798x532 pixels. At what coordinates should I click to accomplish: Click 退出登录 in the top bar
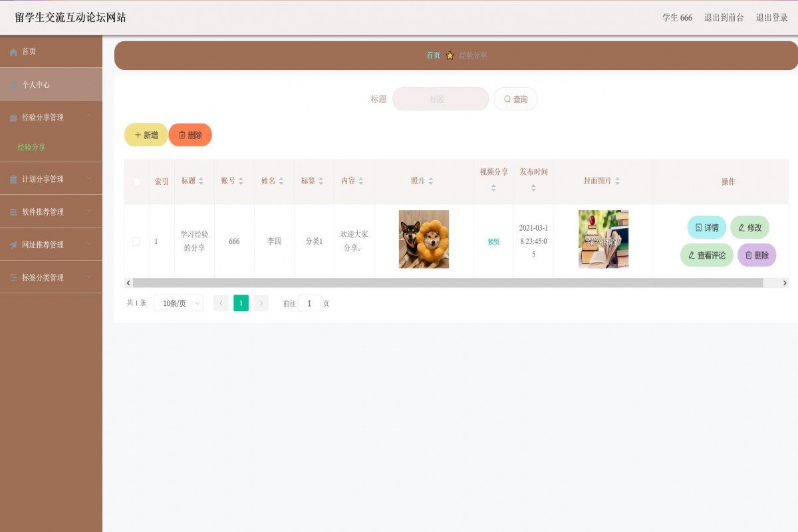tap(771, 17)
